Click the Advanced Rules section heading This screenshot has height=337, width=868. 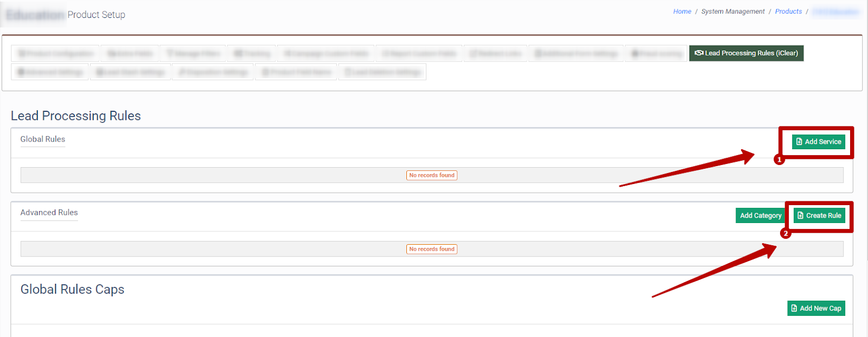(x=49, y=213)
